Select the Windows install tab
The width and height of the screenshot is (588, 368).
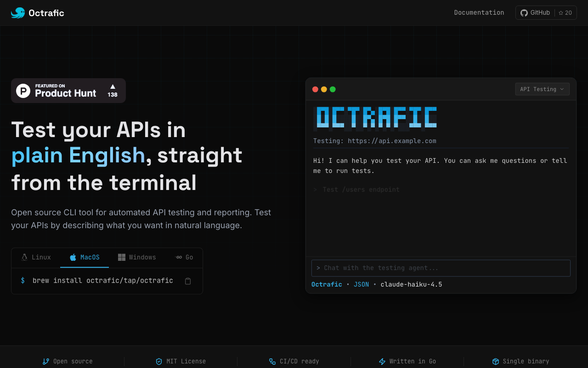click(x=137, y=258)
